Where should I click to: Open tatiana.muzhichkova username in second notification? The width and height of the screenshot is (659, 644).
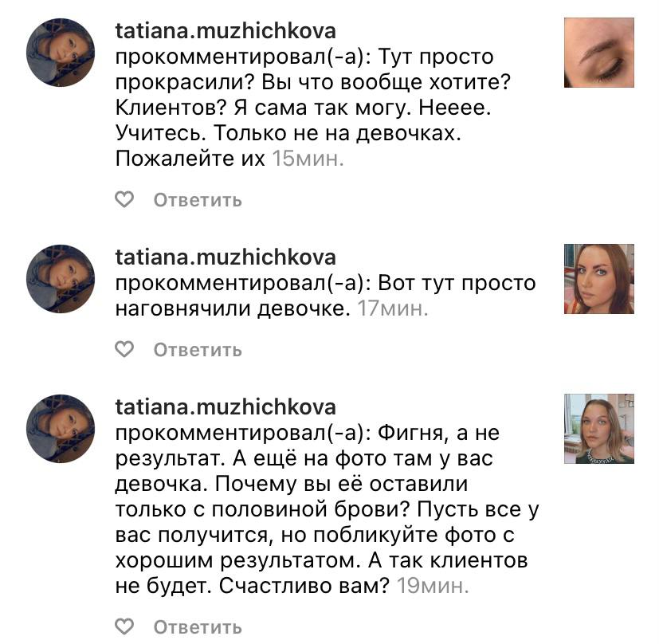226,257
